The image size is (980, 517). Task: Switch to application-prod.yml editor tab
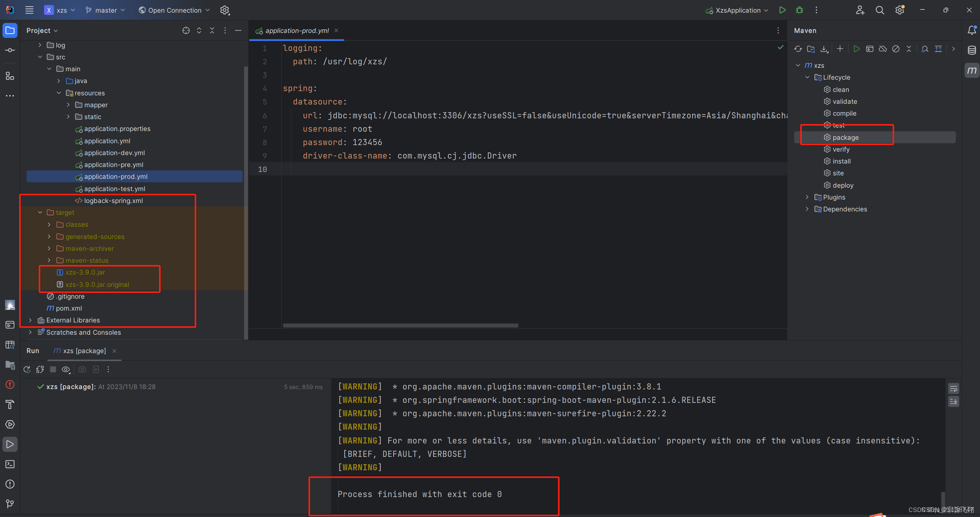[x=297, y=31]
